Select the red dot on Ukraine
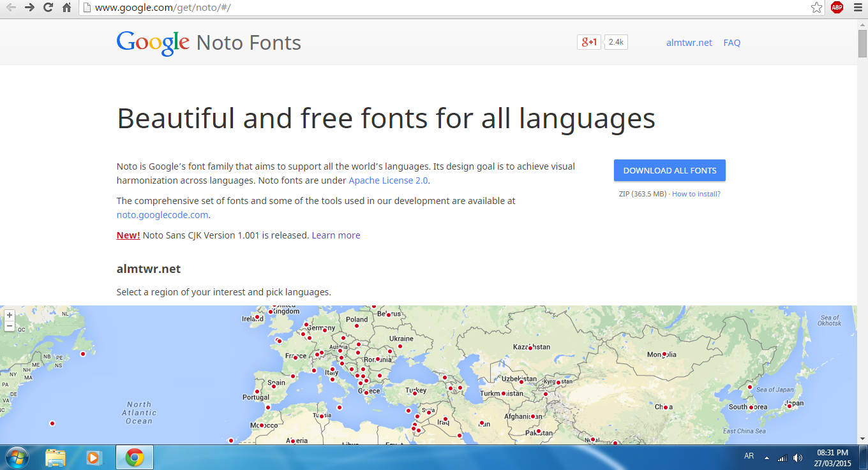868x470 pixels. click(x=400, y=347)
